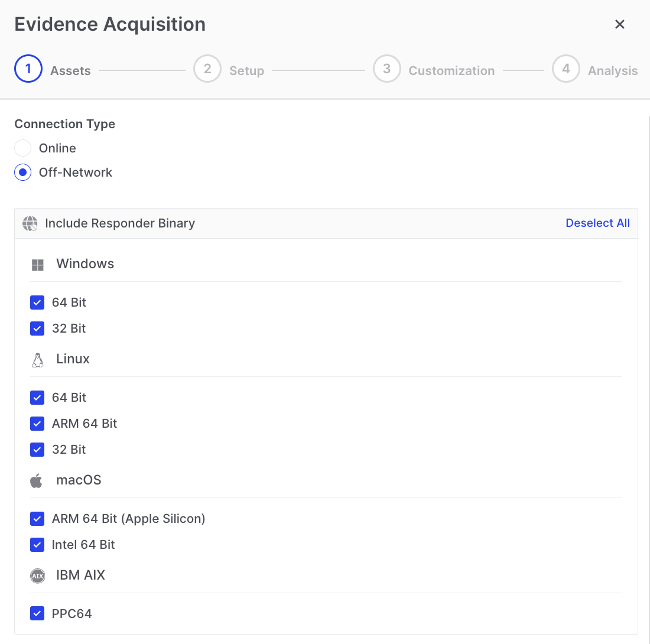
Task: Uncheck the PPC64 checkbox
Action: [37, 614]
